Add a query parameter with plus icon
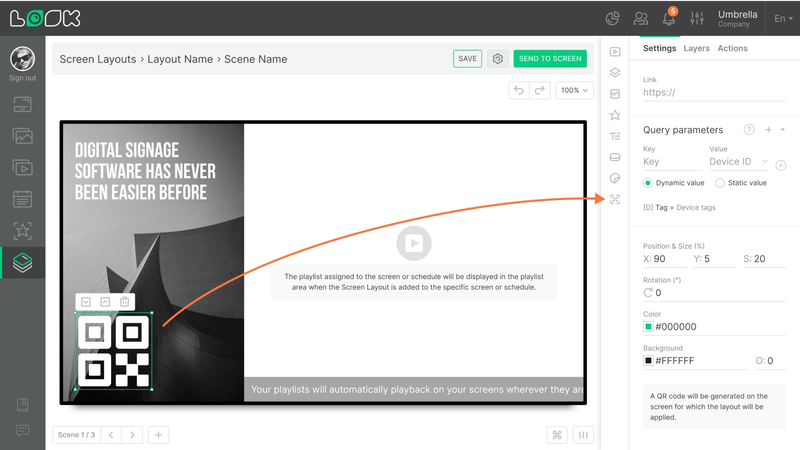The height and width of the screenshot is (450, 800). tap(768, 130)
